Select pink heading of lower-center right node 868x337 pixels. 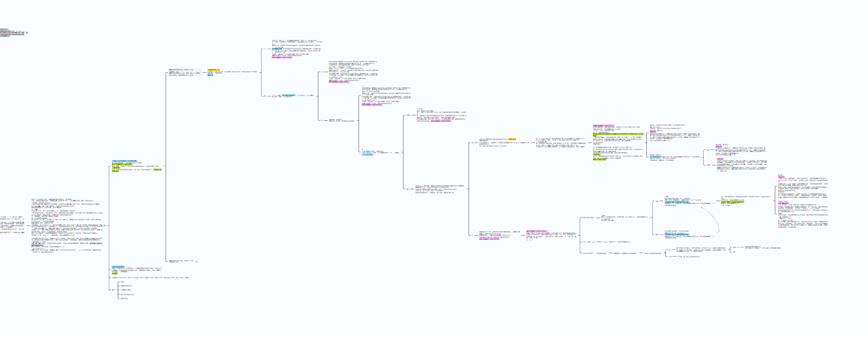pyautogui.click(x=537, y=231)
